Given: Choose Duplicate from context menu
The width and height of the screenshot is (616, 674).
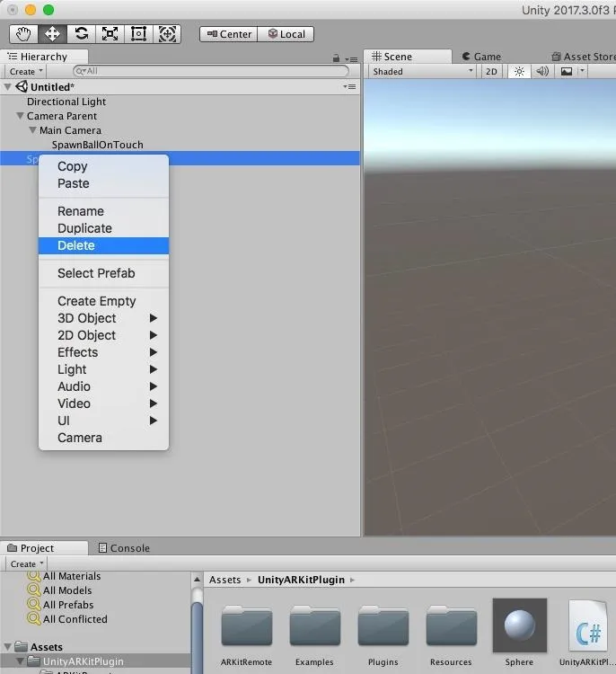Looking at the screenshot, I should pyautogui.click(x=103, y=228).
